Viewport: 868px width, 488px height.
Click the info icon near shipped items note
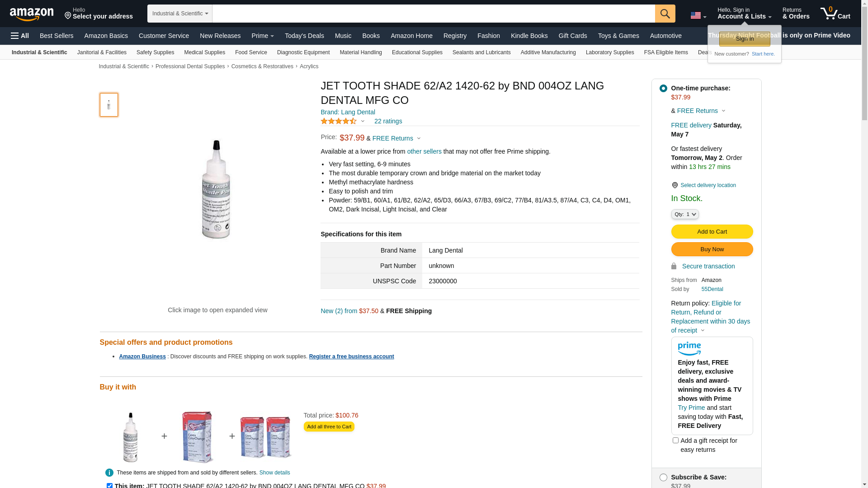109,473
